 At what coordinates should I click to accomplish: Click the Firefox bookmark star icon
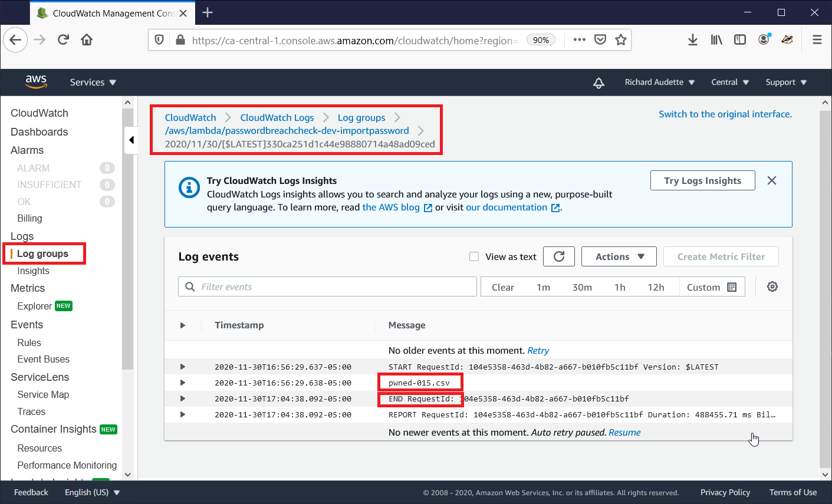tap(620, 40)
